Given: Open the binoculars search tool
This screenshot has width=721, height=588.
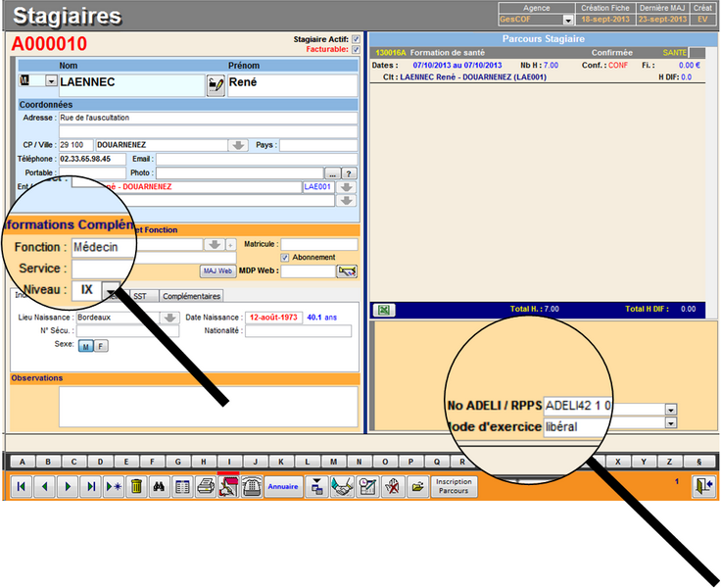Looking at the screenshot, I should click(x=160, y=486).
